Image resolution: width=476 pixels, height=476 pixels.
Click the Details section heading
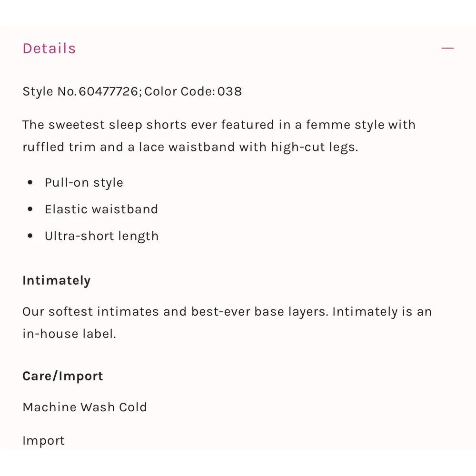tap(50, 49)
